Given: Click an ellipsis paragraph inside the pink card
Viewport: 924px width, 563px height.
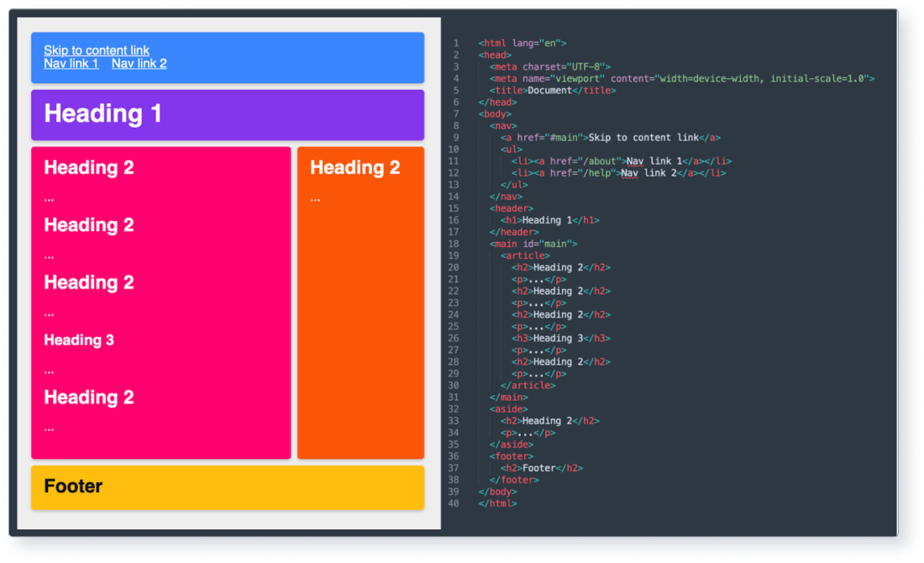Looking at the screenshot, I should tap(49, 197).
